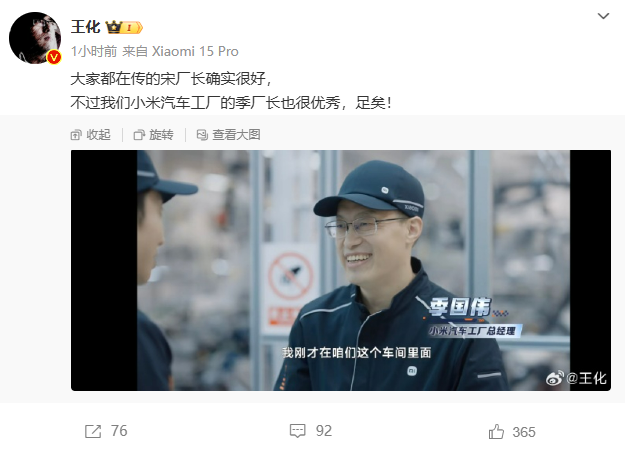625x452 pixels.
Task: Click the orange verified V badge
Action: pyautogui.click(x=54, y=57)
